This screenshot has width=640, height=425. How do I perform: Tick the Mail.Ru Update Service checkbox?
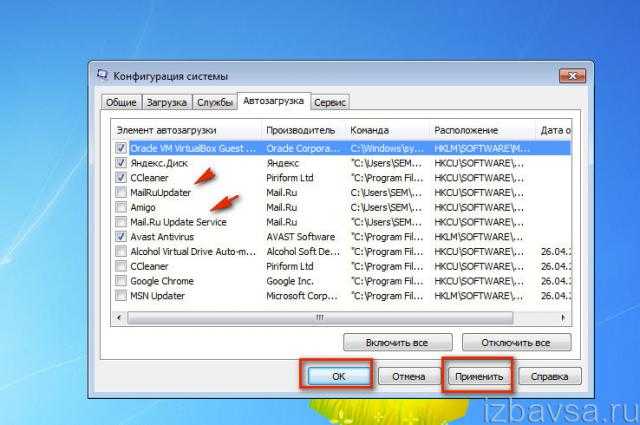pos(121,222)
